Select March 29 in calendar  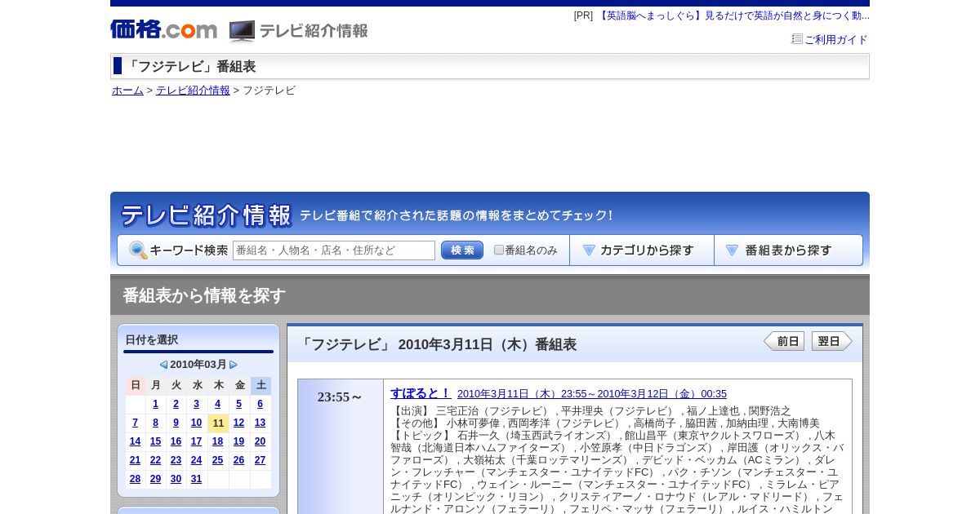[156, 479]
